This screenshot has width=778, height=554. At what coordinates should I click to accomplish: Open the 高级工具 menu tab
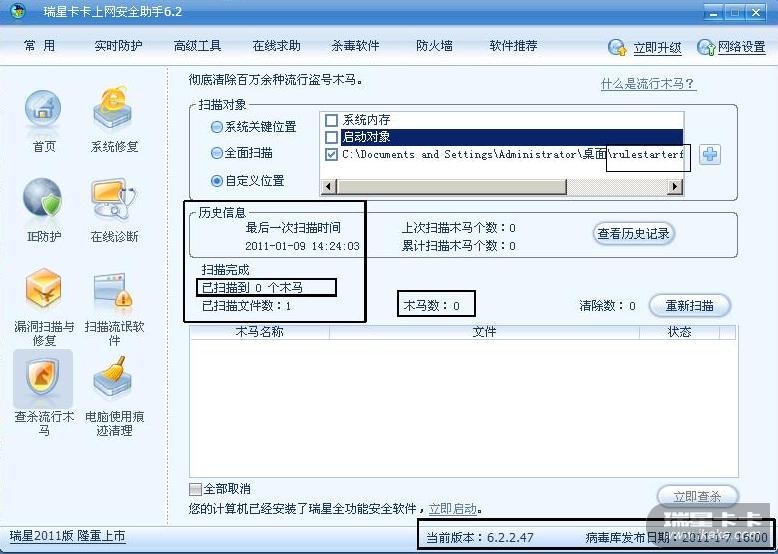(x=197, y=46)
